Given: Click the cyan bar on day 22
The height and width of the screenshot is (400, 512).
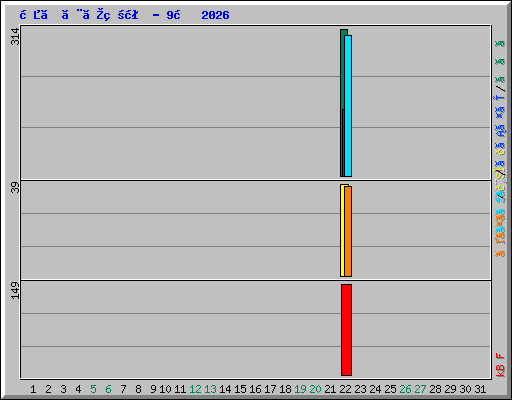Looking at the screenshot, I should click(348, 106).
